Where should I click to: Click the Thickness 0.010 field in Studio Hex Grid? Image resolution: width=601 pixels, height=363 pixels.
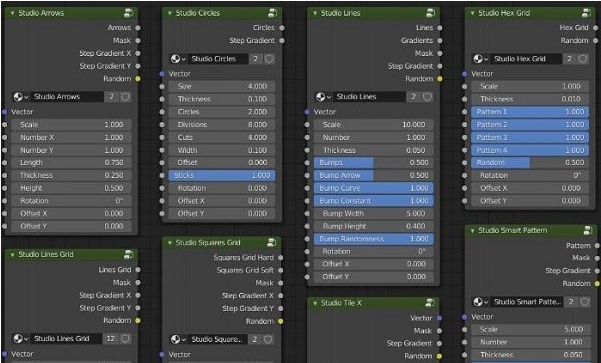point(530,99)
